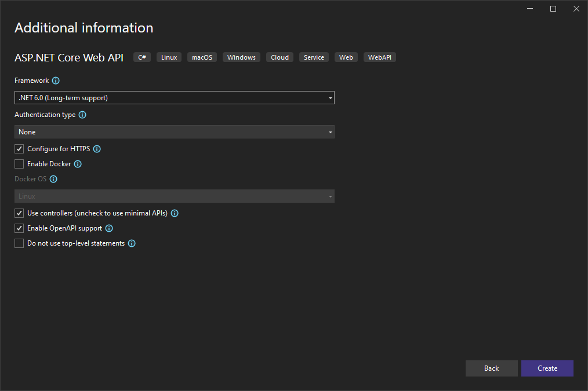Click the Enable OpenAPI support info icon
588x391 pixels.
coord(108,228)
